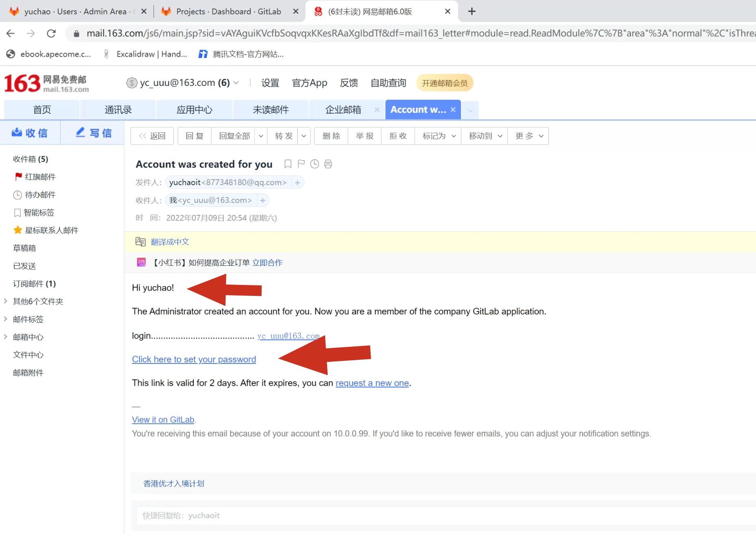Image resolution: width=756 pixels, height=534 pixels.
Task: Click the translate icon in yellow bar
Action: (x=140, y=242)
